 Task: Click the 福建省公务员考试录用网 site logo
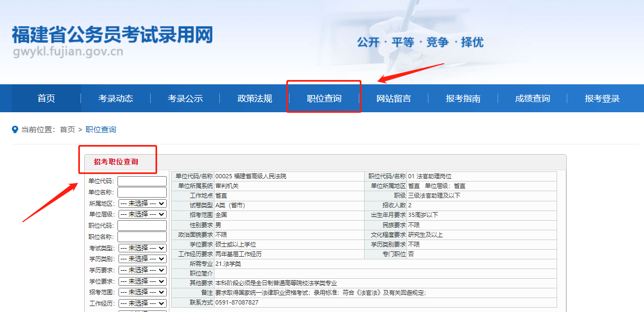tap(113, 34)
